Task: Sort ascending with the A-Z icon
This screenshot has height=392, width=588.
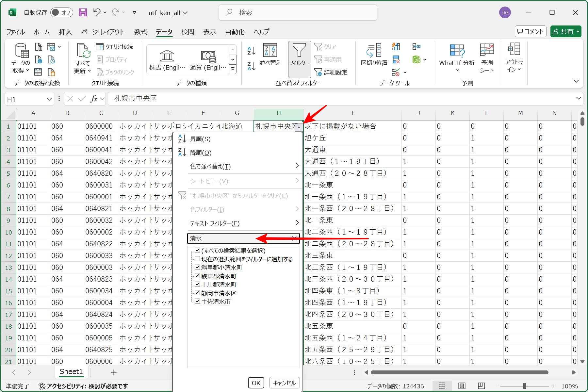Action: pyautogui.click(x=251, y=50)
